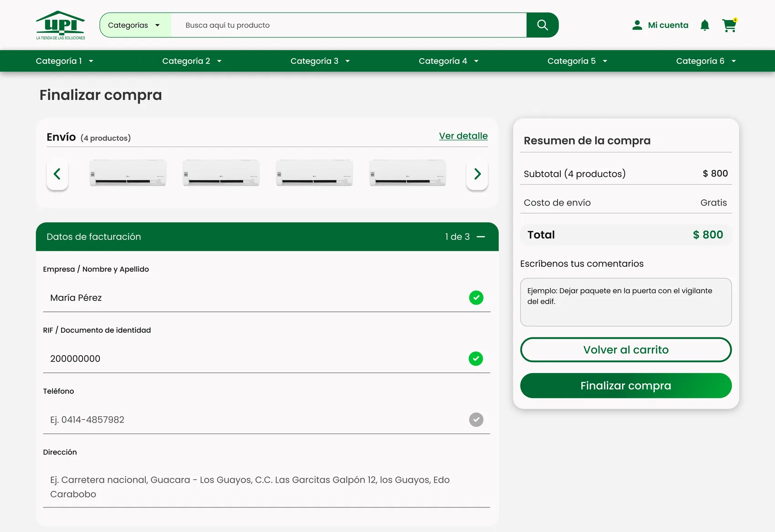Click the 'Envío' section heading
775x532 pixels.
(61, 137)
